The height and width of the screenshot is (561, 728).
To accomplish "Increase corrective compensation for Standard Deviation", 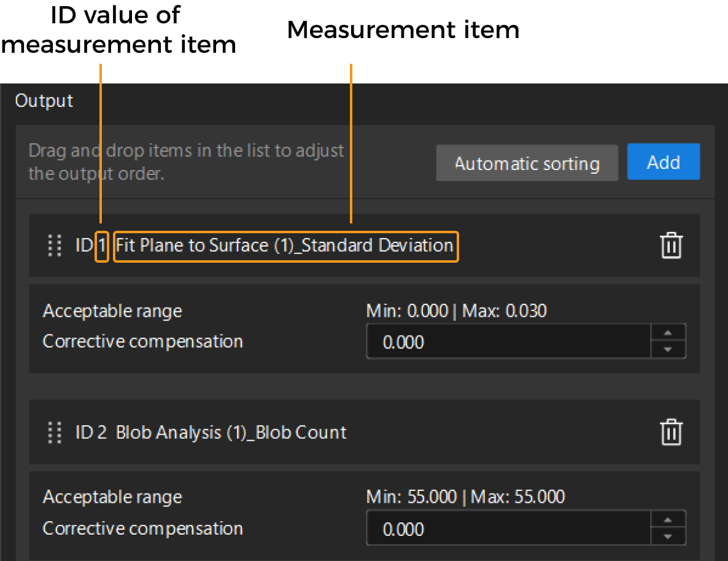I will [667, 333].
